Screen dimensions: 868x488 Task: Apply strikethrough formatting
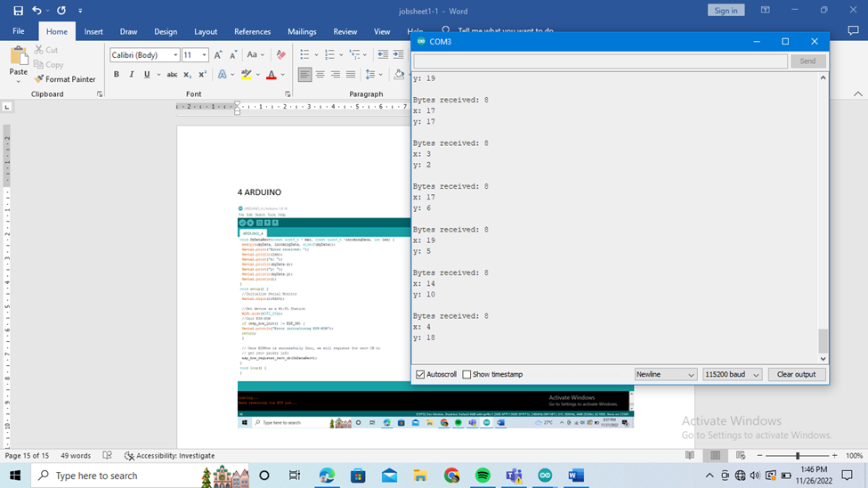click(x=172, y=74)
